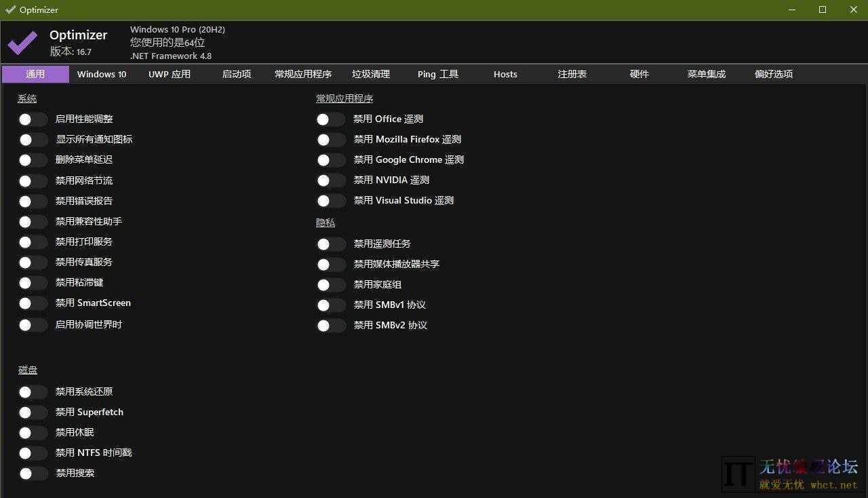Turn on 显示所有通知图标
The image size is (868, 498).
33,139
